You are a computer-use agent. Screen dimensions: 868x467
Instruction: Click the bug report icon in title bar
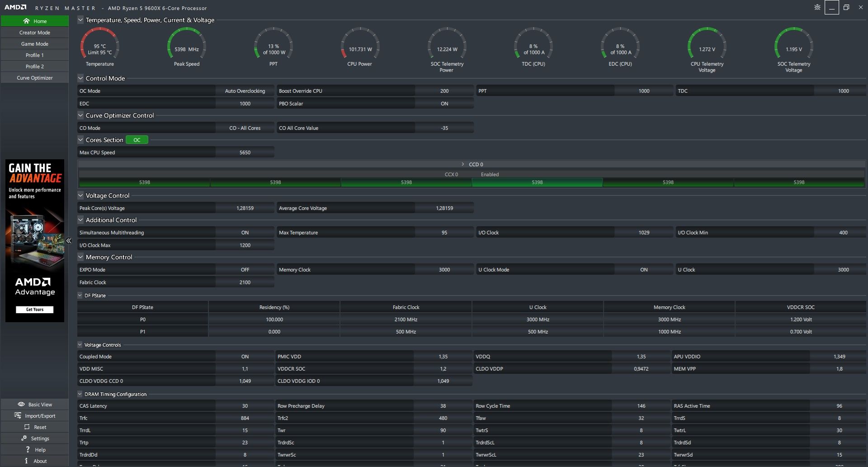pyautogui.click(x=817, y=7)
